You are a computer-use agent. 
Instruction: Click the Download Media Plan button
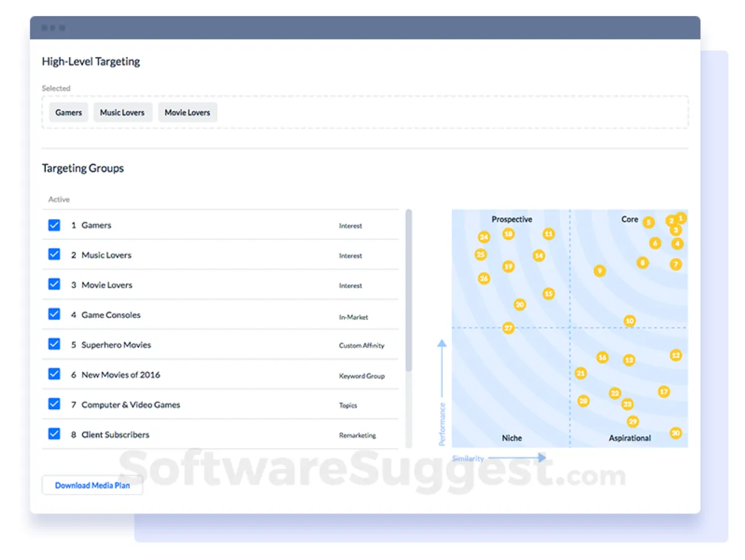(93, 485)
